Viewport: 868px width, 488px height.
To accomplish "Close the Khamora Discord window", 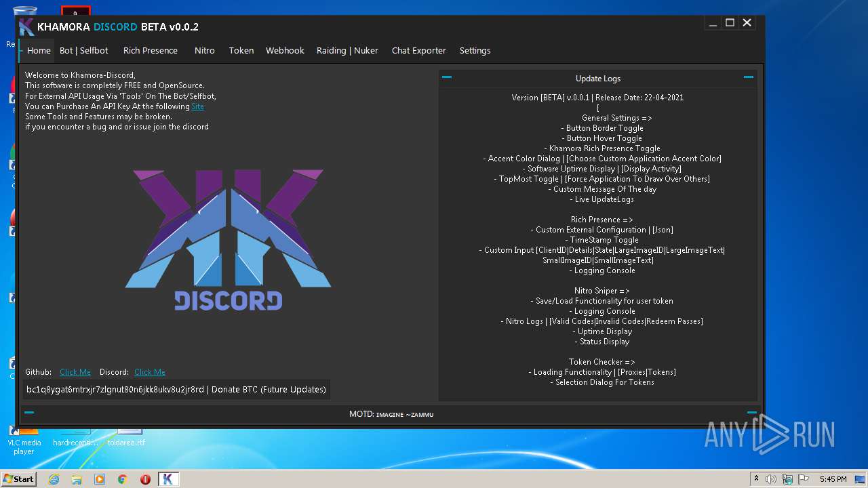I will [747, 23].
